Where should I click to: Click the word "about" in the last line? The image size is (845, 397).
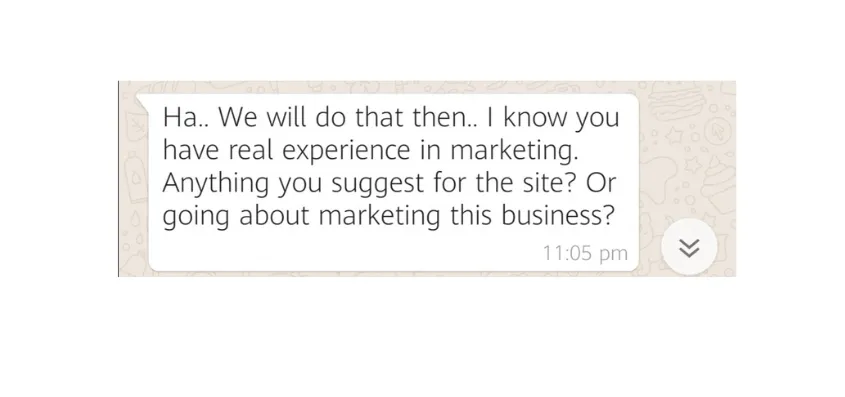pyautogui.click(x=274, y=215)
